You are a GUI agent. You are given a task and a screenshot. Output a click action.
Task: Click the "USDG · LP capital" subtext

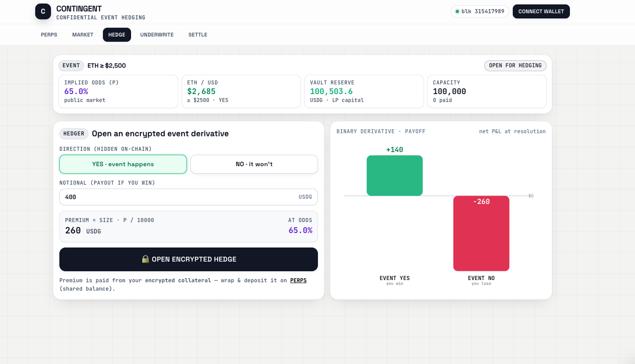point(337,100)
